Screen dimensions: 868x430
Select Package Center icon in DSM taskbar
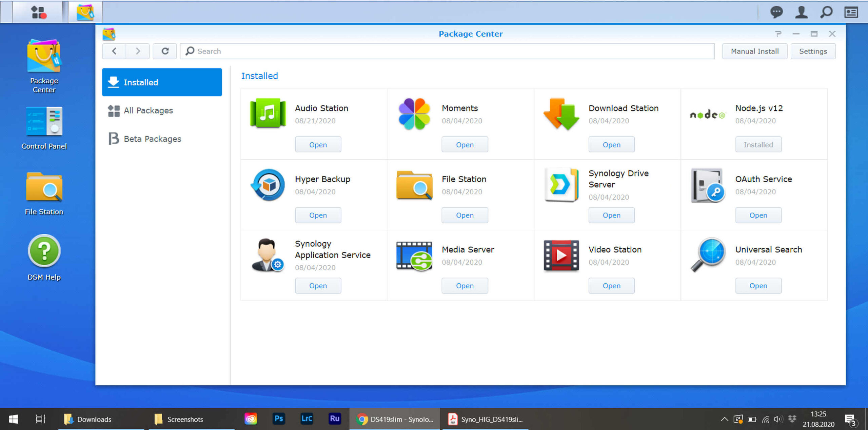pos(85,12)
